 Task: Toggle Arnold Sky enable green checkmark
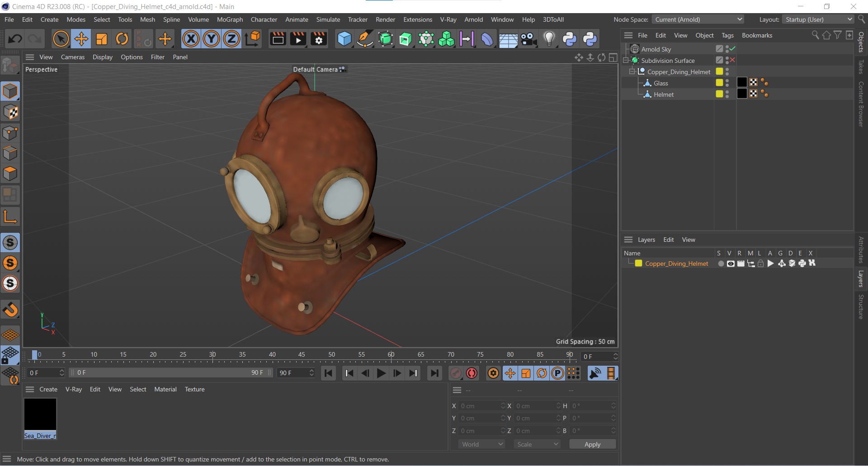(x=732, y=49)
